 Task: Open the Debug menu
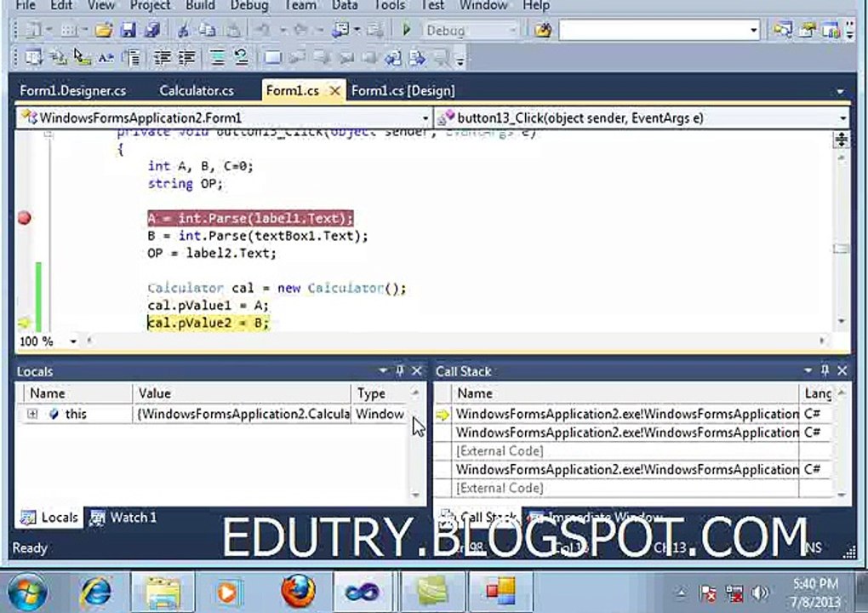(249, 6)
